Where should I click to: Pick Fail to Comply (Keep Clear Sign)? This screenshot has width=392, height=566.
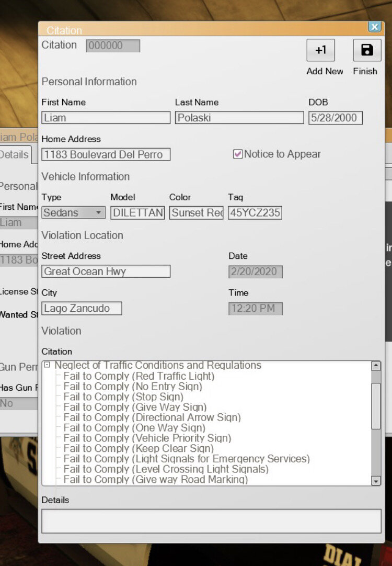pyautogui.click(x=139, y=448)
